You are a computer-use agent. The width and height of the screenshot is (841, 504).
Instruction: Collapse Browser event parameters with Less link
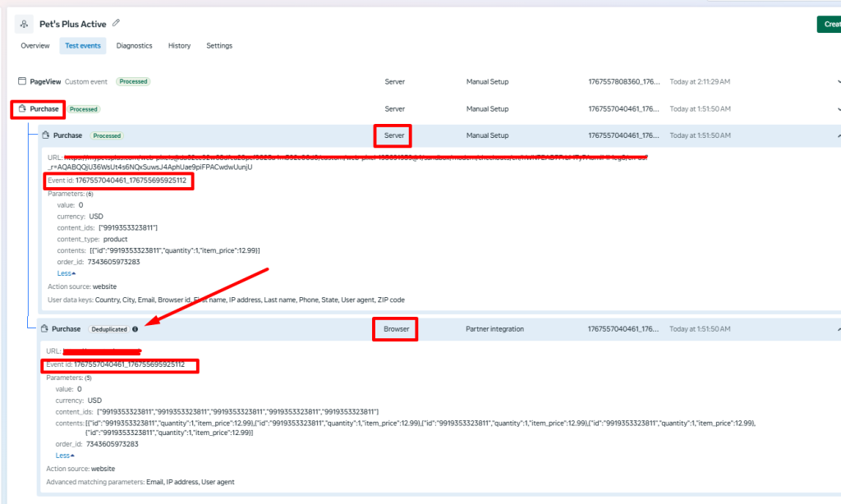(x=64, y=456)
